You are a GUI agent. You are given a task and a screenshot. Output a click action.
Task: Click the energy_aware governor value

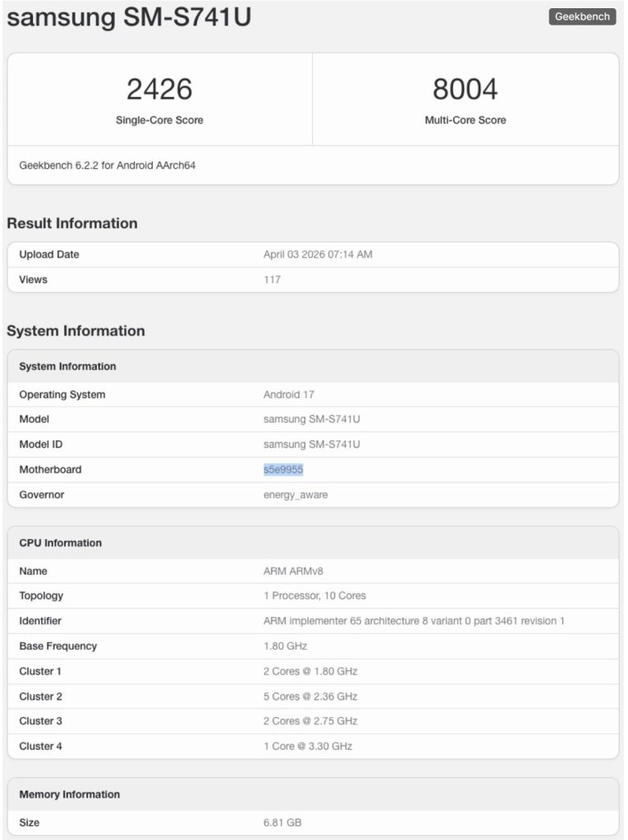click(296, 495)
